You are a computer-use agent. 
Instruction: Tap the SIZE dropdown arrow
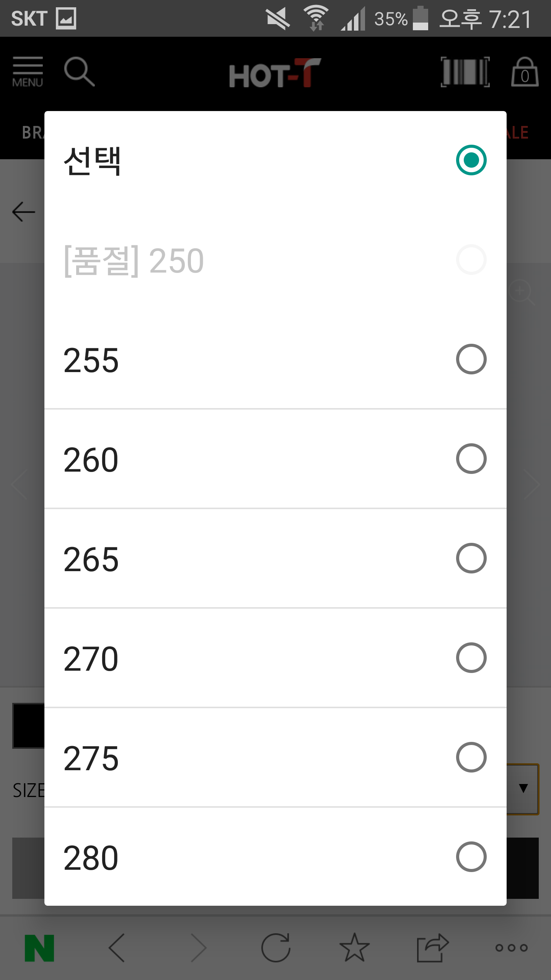pos(523,789)
